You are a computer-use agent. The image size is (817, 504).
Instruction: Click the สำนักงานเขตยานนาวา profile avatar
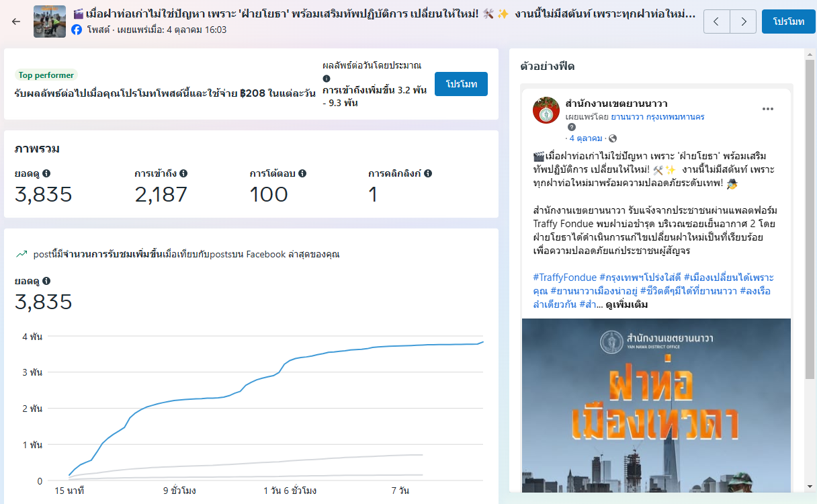[x=546, y=110]
